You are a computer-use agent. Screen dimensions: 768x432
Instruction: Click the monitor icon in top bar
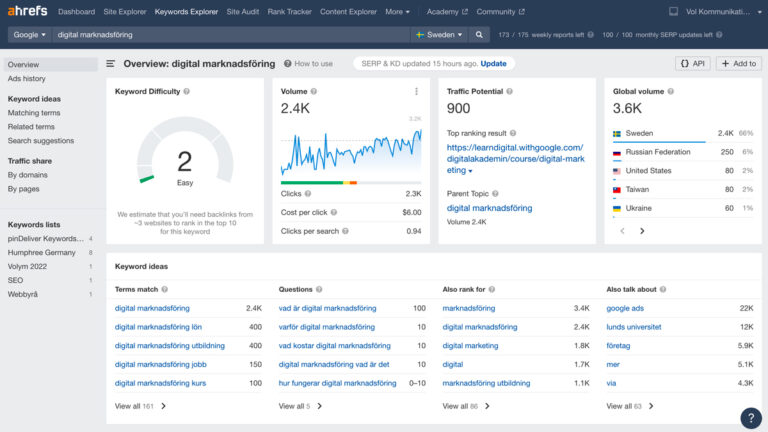click(673, 11)
